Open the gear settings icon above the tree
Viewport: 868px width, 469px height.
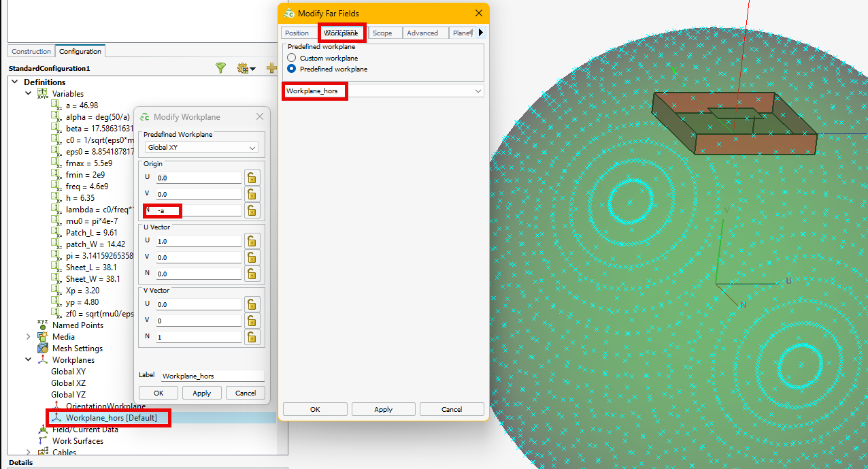click(x=242, y=68)
